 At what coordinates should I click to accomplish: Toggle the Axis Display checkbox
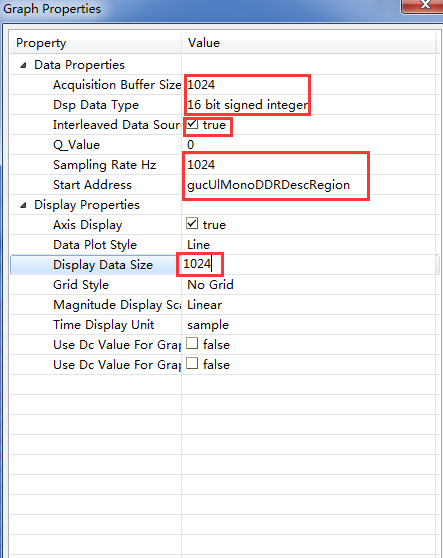192,224
